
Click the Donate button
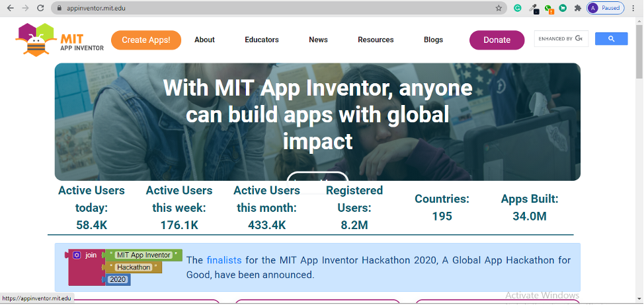[x=497, y=40]
